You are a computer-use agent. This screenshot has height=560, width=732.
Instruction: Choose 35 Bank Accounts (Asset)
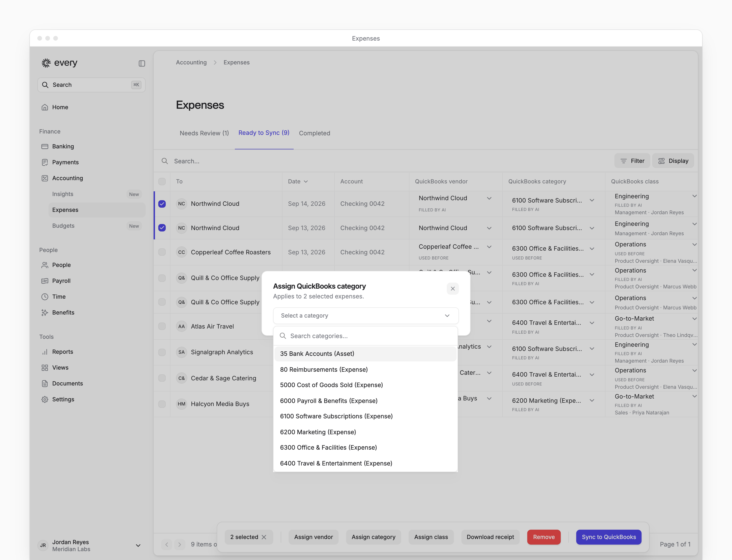[x=365, y=354]
